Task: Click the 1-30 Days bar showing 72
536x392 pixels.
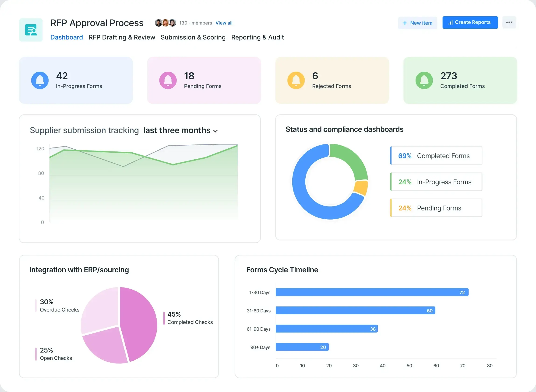Action: point(372,292)
